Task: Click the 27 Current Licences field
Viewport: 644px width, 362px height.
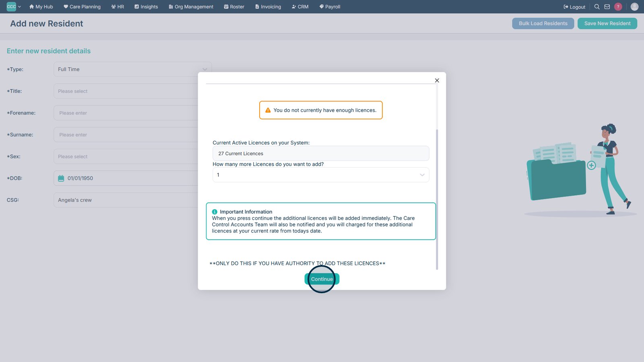Action: click(321, 153)
